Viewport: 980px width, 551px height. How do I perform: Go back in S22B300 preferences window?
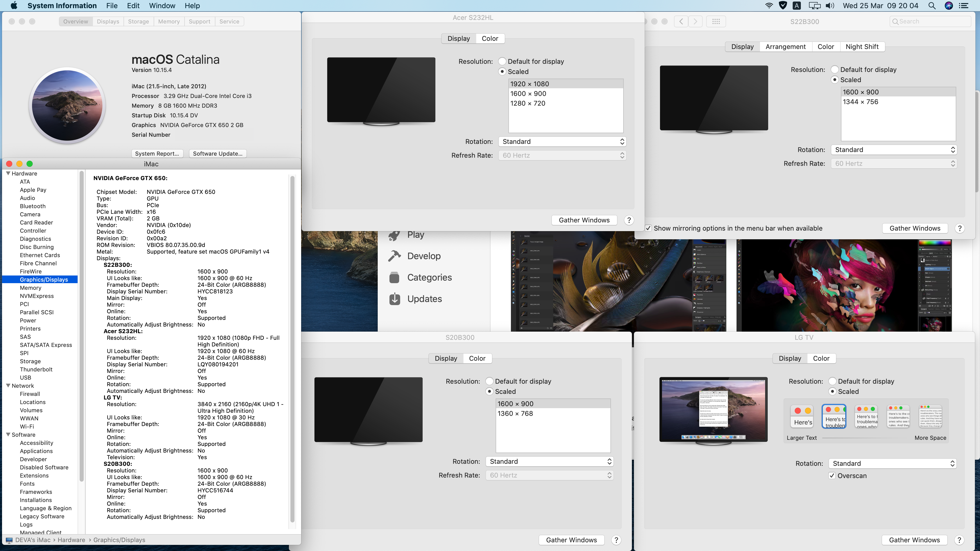681,22
